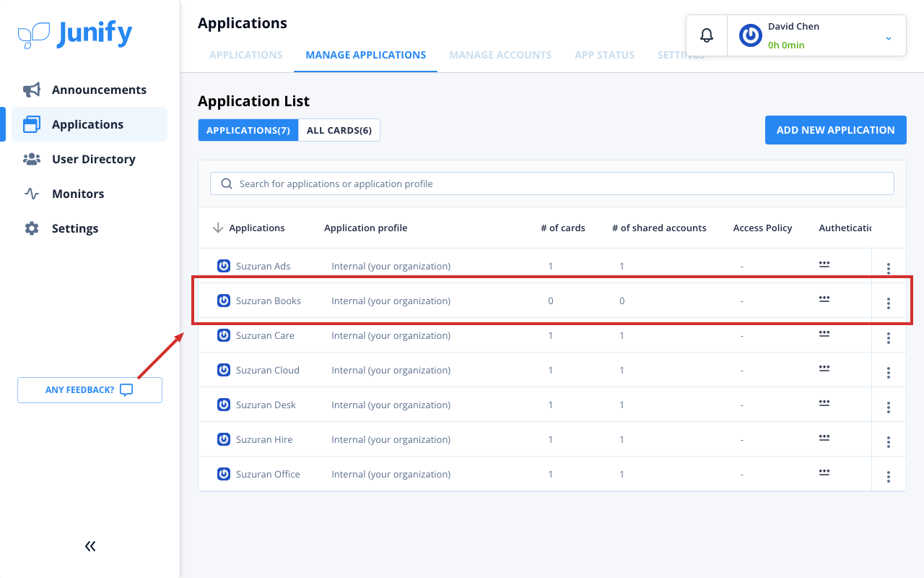Screen dimensions: 924x578
Task: Switch to the MANAGE ACCOUNTS tab
Action: [500, 55]
